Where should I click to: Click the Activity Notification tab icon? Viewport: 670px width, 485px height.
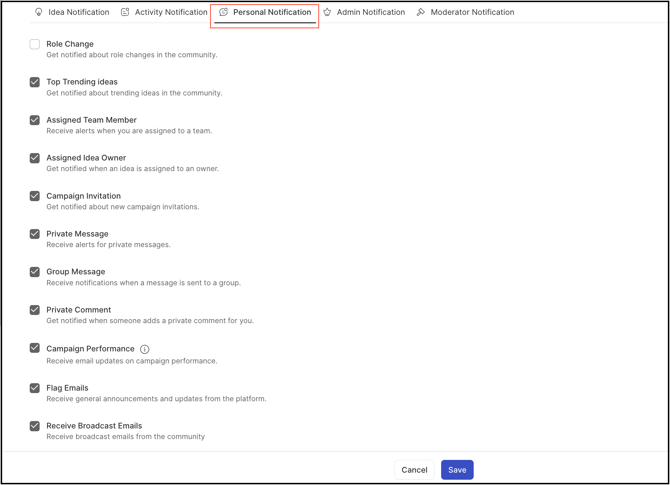tap(125, 13)
